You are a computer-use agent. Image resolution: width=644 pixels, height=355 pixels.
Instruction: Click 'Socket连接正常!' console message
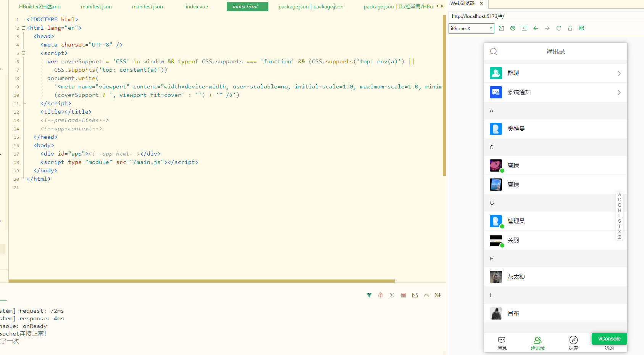tap(23, 334)
